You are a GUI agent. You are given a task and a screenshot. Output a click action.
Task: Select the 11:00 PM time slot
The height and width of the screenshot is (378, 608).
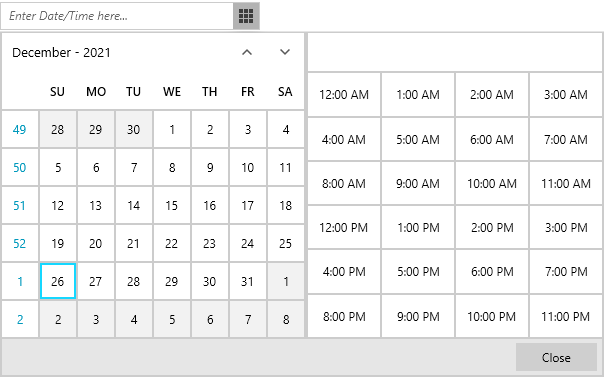point(566,317)
